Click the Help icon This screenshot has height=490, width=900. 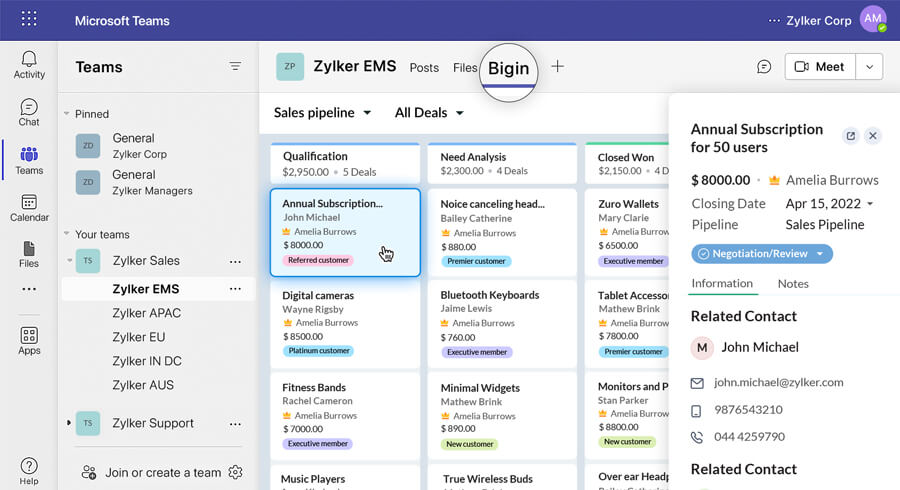[x=29, y=471]
